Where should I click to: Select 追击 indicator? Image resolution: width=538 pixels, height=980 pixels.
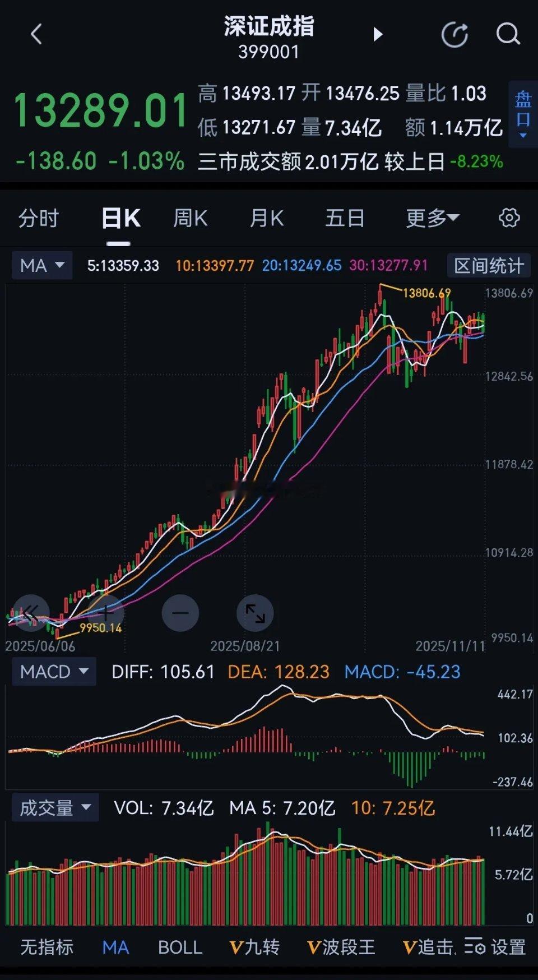click(429, 947)
